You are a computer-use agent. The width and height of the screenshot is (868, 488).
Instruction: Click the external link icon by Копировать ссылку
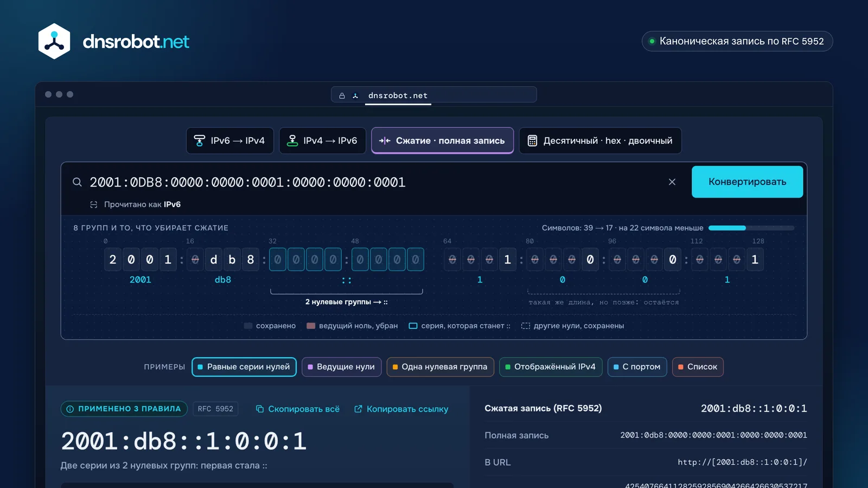(x=358, y=409)
